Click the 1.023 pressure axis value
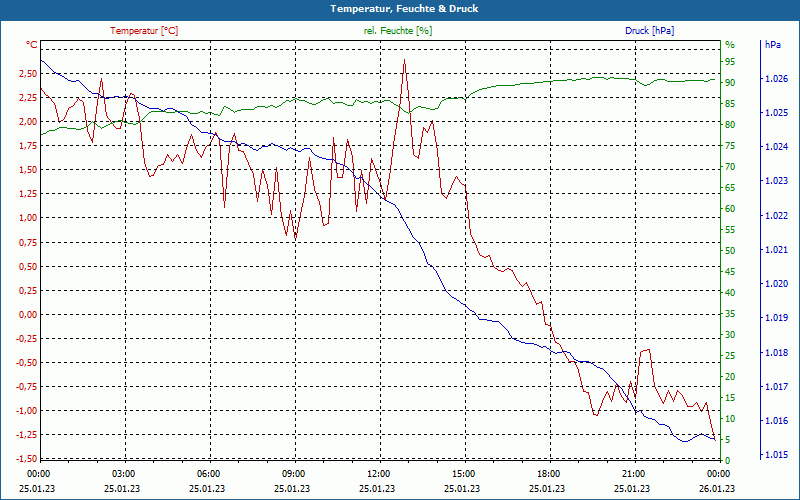Screen dimensions: 800x500 777,181
